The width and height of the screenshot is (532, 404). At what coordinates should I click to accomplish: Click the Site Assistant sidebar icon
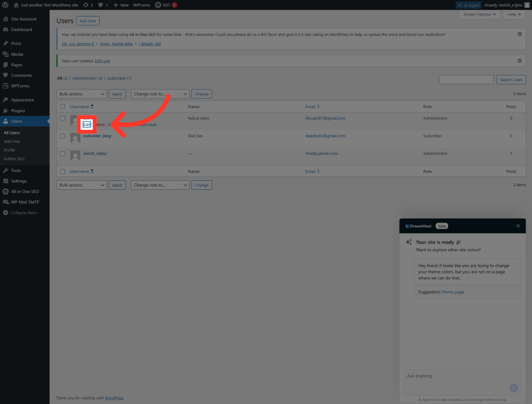(x=6, y=19)
